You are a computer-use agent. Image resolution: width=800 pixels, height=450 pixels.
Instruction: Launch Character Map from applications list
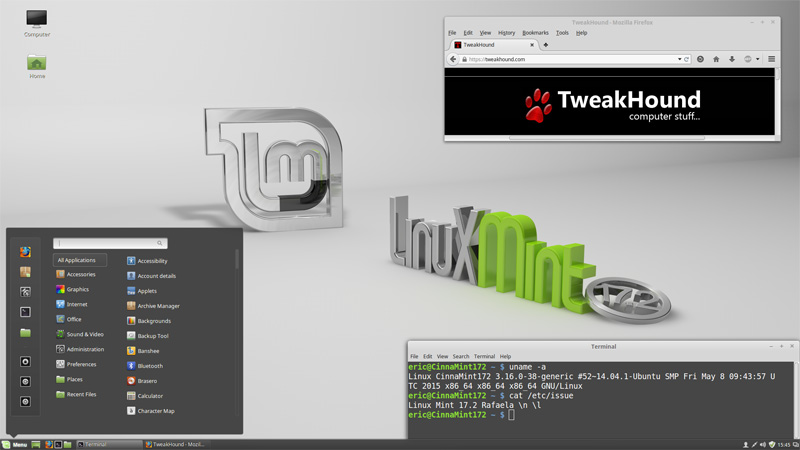click(x=151, y=411)
